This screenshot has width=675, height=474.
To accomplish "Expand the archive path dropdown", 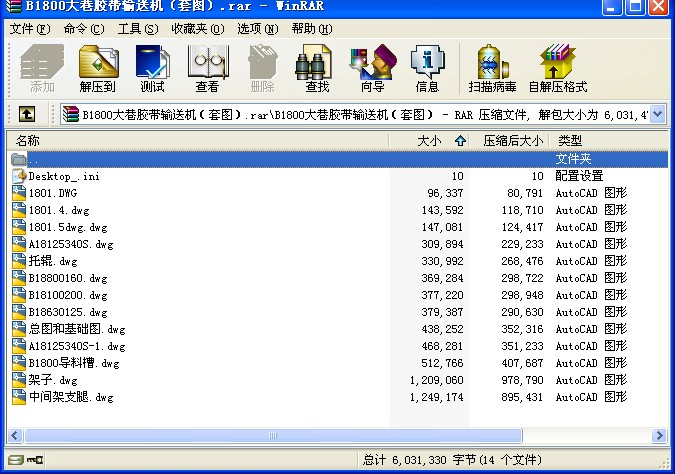I will coord(657,114).
